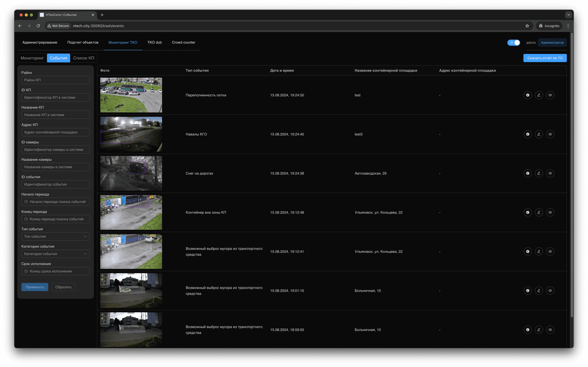Toggle light/dark theme switch
The image size is (588, 367).
[x=513, y=43]
